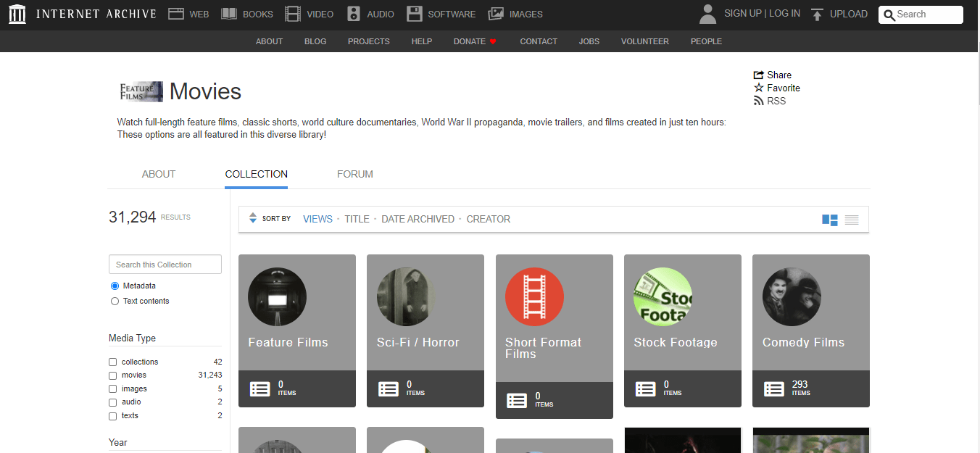
Task: Open the Sci-Fi / Horror collection title
Action: point(418,342)
